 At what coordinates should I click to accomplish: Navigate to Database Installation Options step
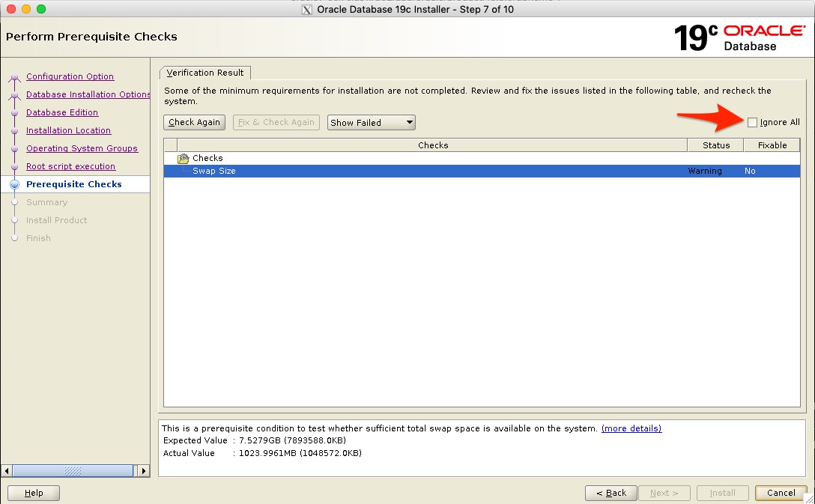pyautogui.click(x=88, y=94)
